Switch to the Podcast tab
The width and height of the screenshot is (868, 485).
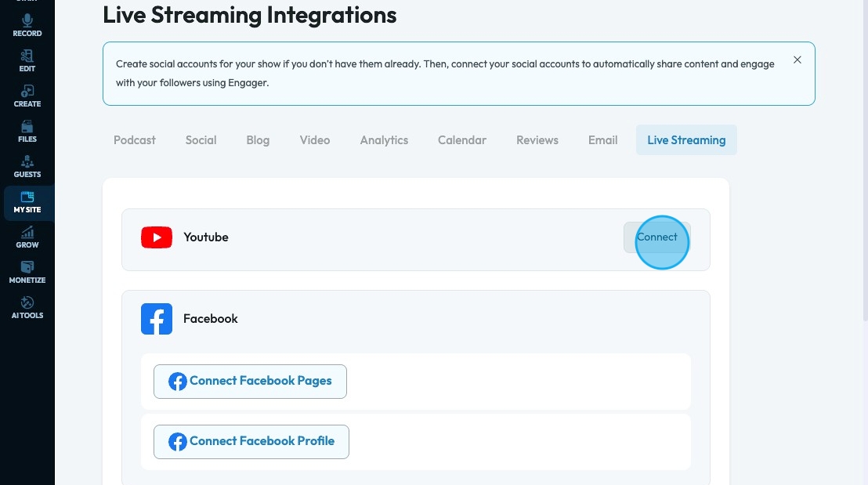tap(135, 140)
